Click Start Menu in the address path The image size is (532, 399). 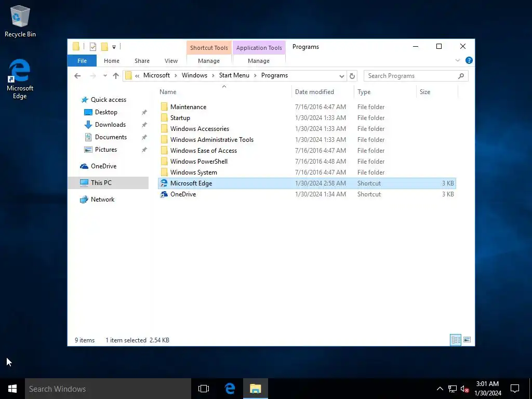(x=234, y=75)
